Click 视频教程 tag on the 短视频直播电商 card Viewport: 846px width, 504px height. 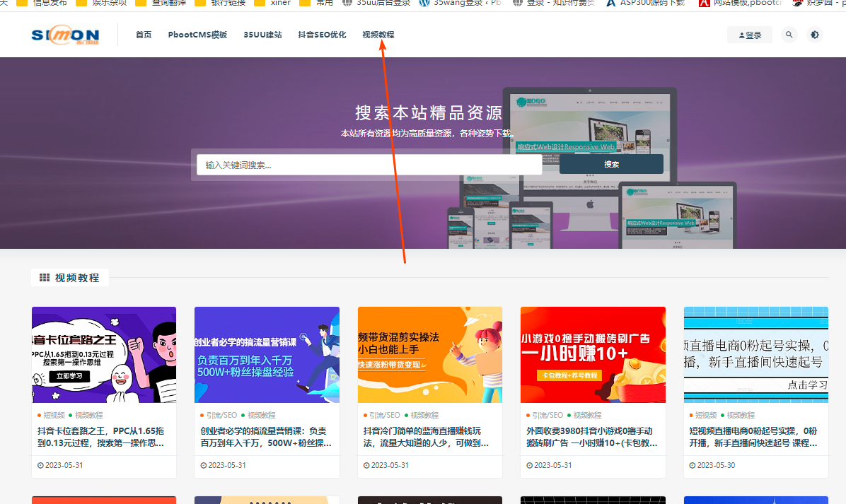(740, 415)
